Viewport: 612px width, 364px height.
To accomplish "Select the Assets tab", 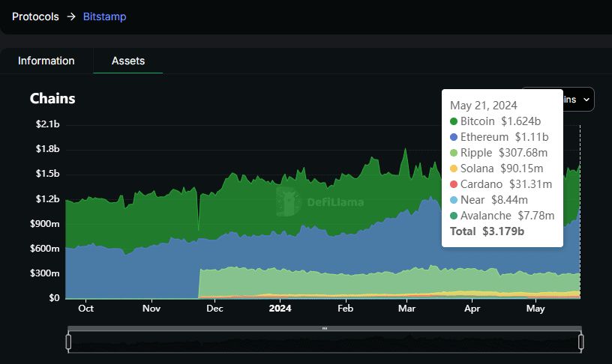I will 128,61.
